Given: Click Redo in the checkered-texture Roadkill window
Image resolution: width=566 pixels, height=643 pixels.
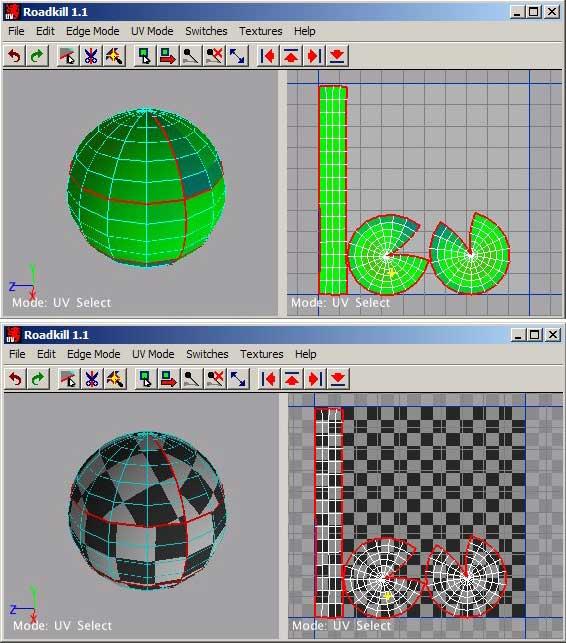Looking at the screenshot, I should click(38, 379).
